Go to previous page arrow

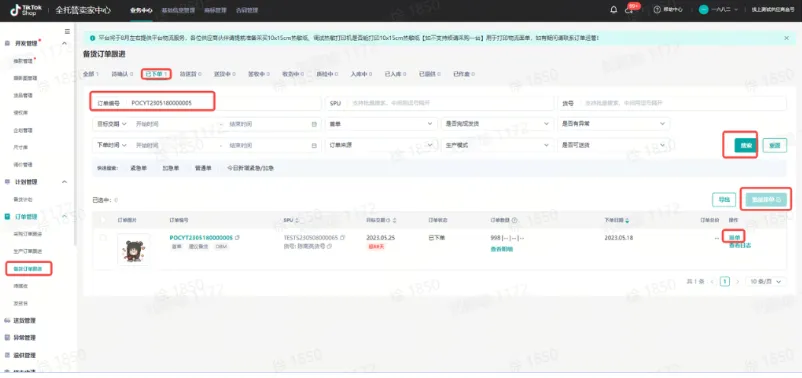pos(712,281)
